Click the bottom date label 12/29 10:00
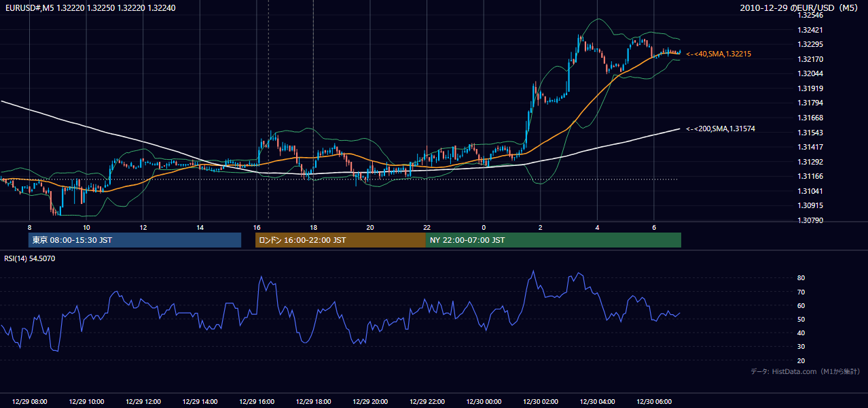Screen dimensions: 868x408 pos(86,402)
